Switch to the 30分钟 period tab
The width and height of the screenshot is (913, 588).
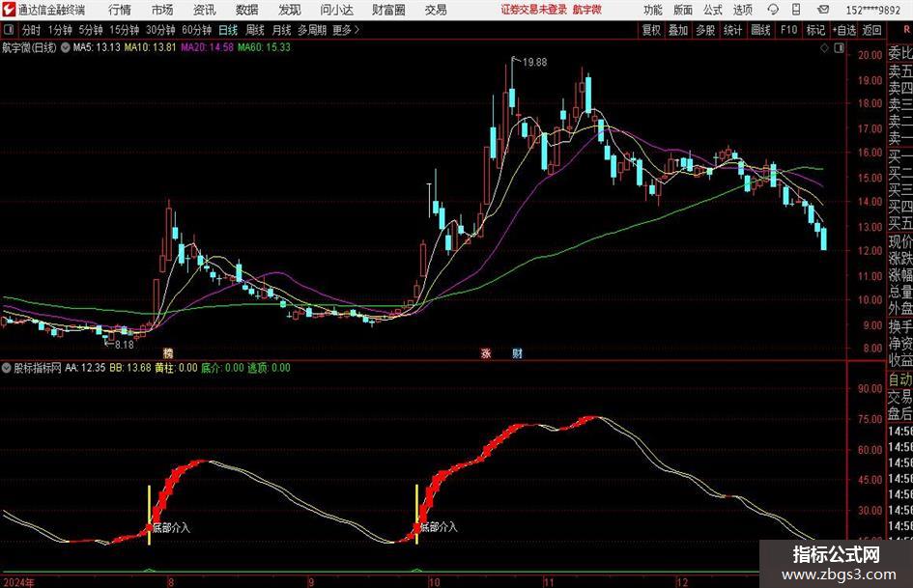click(x=160, y=30)
